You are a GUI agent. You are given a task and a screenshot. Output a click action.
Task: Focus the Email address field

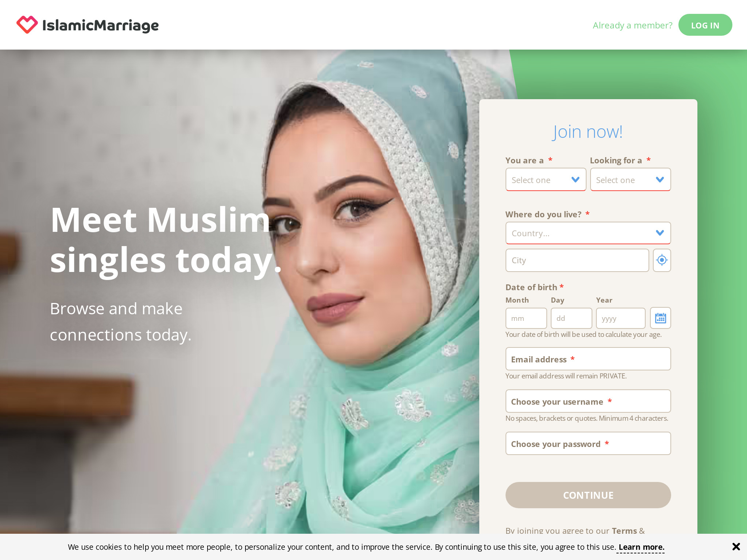(x=588, y=359)
